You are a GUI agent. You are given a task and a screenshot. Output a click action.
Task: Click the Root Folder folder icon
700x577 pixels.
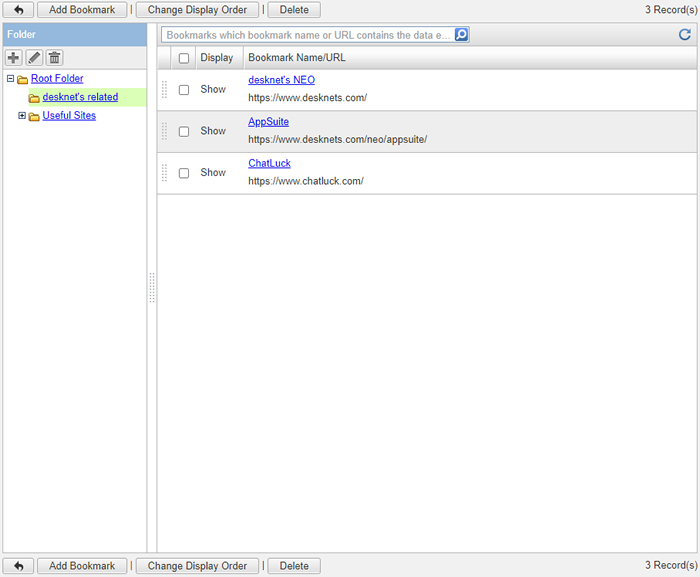point(22,79)
